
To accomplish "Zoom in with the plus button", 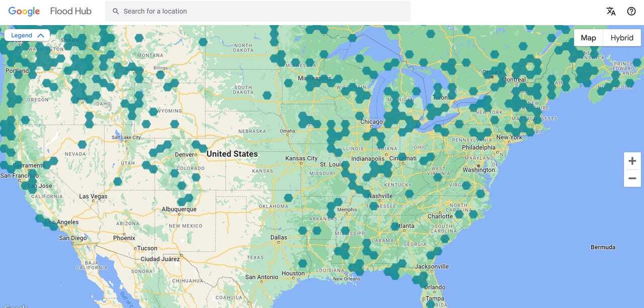I will (632, 161).
